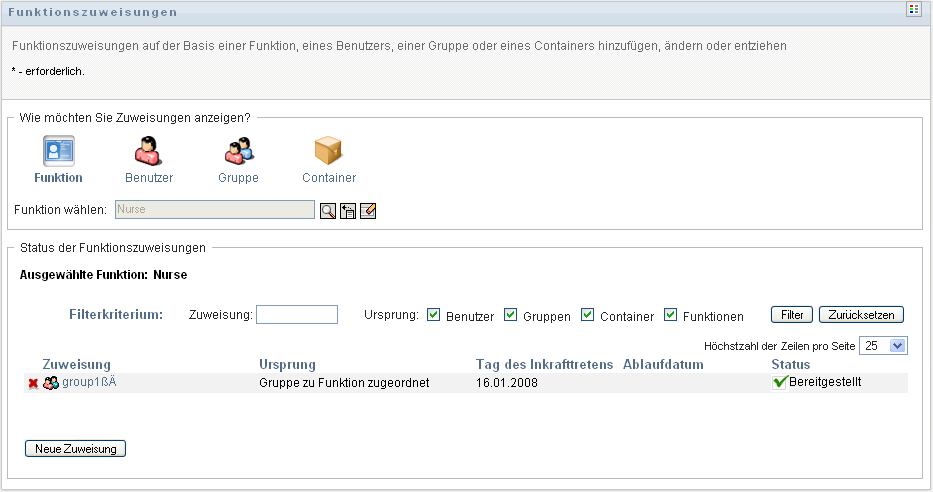
Task: Click the eraser icon to clear function
Action: pyautogui.click(x=368, y=210)
